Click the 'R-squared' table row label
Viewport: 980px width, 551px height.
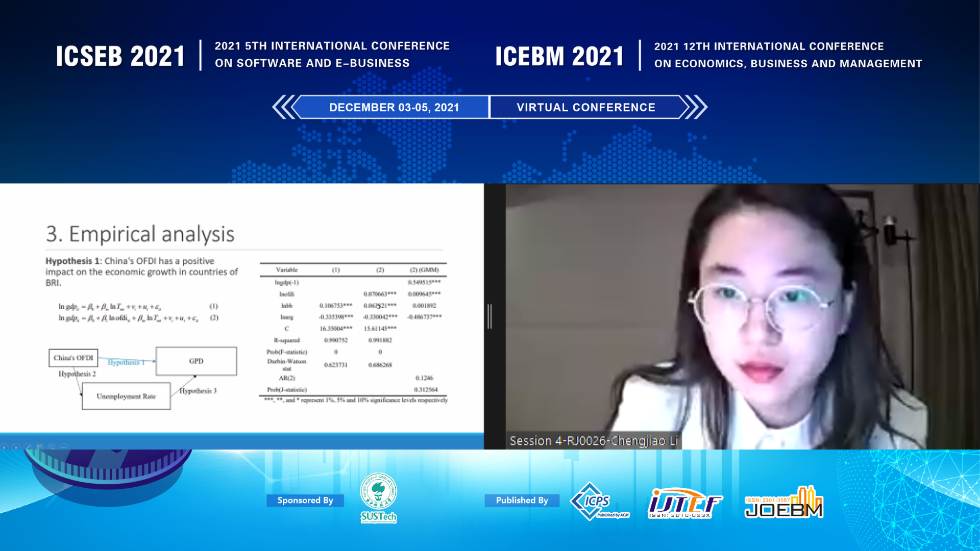287,340
